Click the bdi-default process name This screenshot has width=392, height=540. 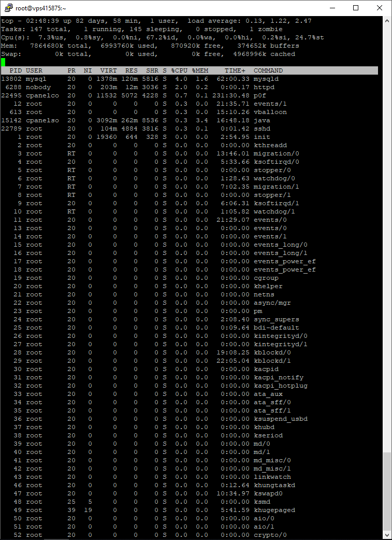277,328
